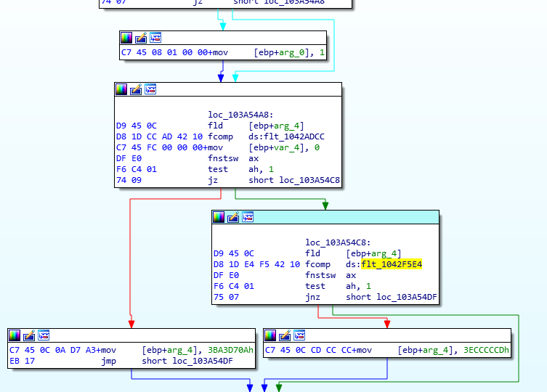This screenshot has width=547, height=392.
Task: Click the pencil edit icon on the loc_103A54A8 node
Action: pos(136,89)
